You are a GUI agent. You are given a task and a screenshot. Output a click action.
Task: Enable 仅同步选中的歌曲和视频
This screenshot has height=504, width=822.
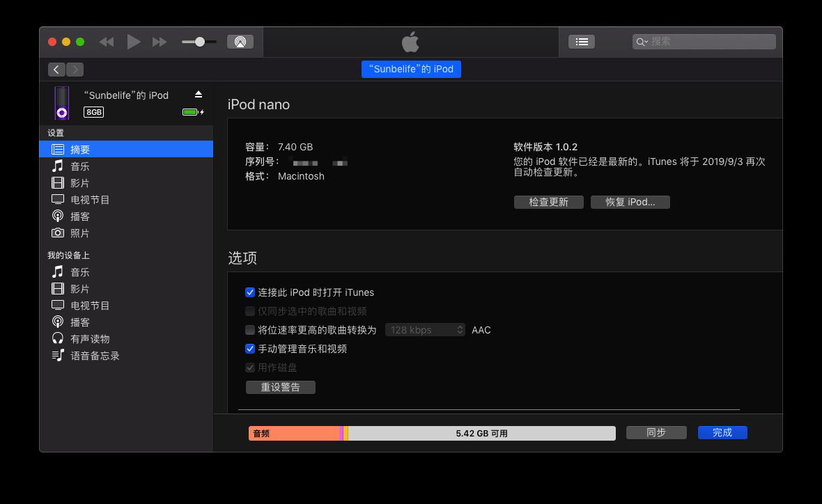click(250, 311)
